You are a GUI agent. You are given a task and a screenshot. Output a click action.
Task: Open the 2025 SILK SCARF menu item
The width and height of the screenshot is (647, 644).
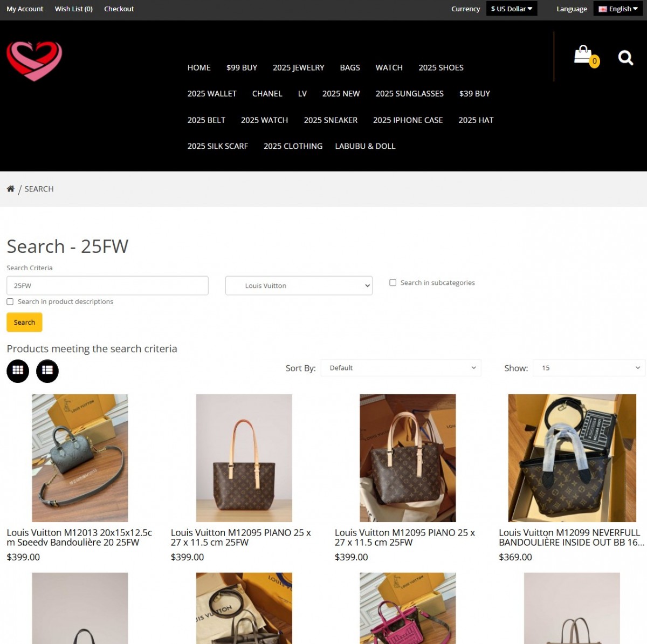[x=218, y=146]
